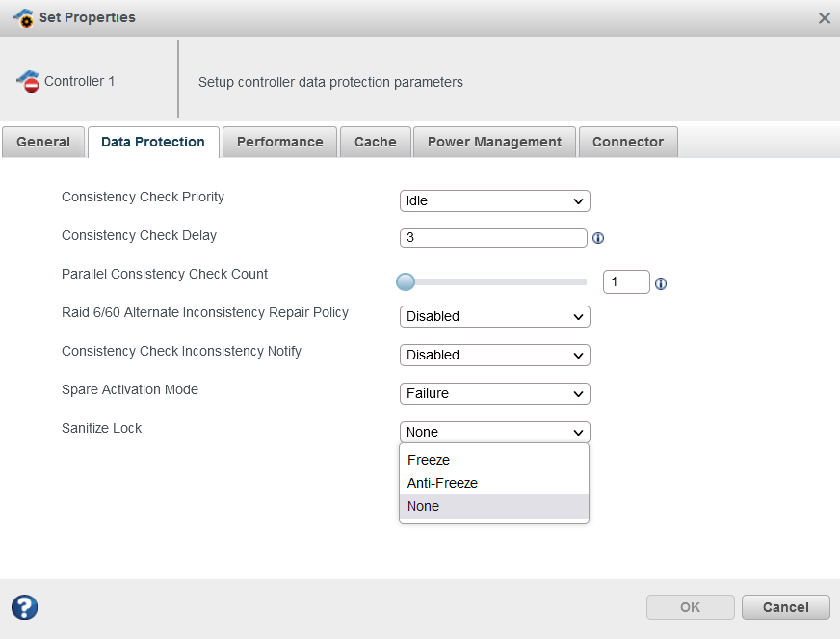Switch to the General tab

click(43, 142)
